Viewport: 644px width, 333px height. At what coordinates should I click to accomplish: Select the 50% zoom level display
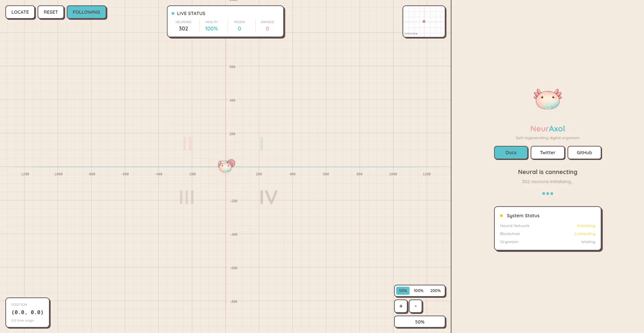420,322
